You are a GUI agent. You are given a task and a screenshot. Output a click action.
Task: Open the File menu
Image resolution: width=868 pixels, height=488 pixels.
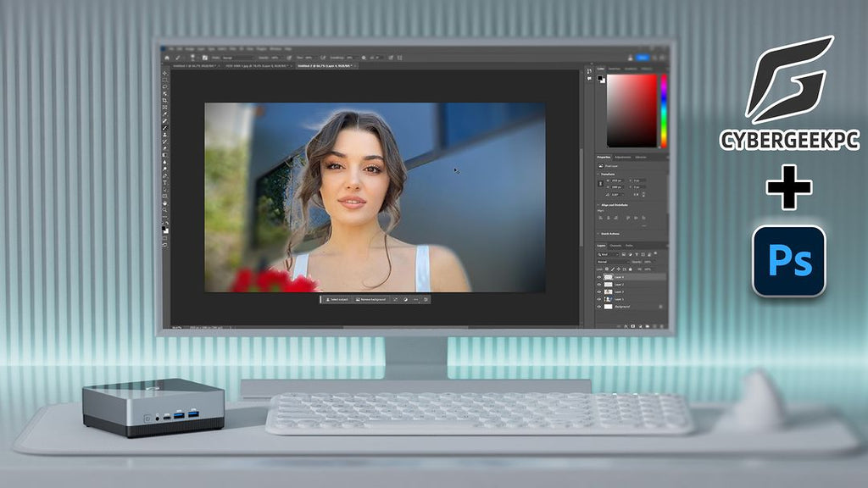click(x=171, y=48)
